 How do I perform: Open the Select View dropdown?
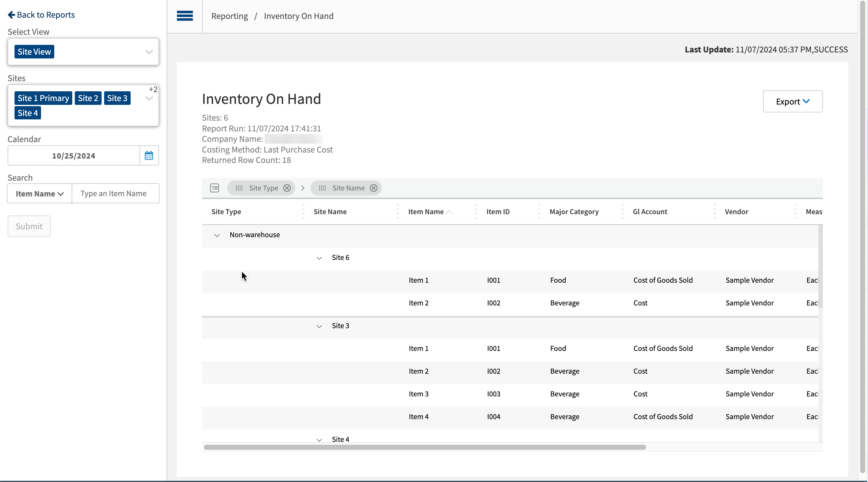[x=149, y=51]
